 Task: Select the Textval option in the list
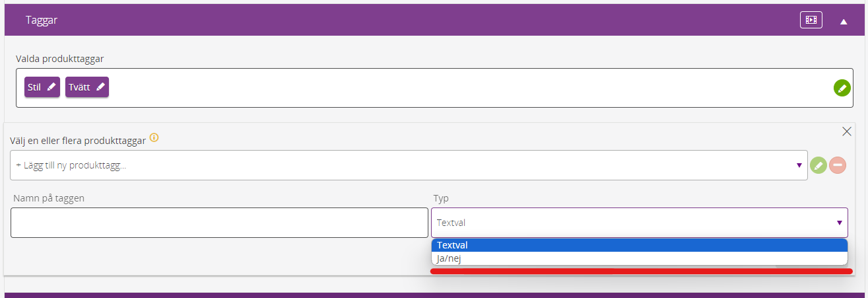point(640,245)
